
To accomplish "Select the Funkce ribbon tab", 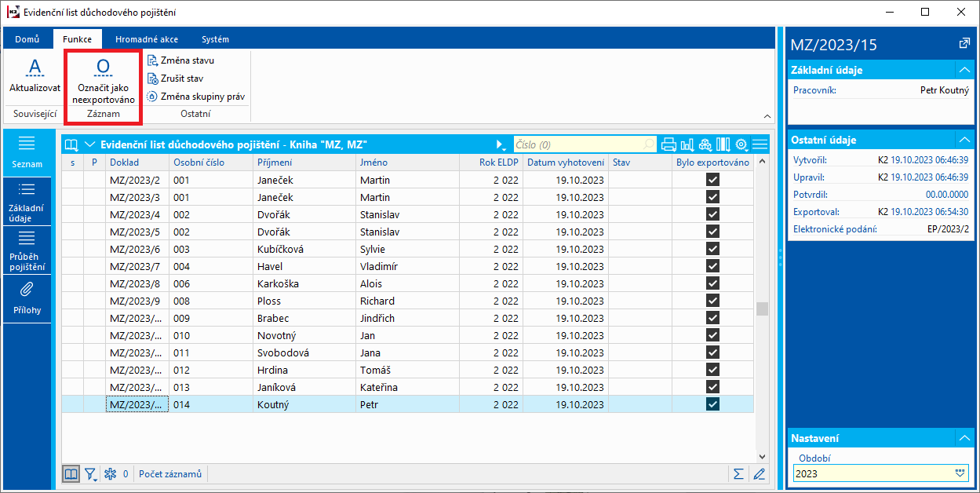I will tap(77, 38).
